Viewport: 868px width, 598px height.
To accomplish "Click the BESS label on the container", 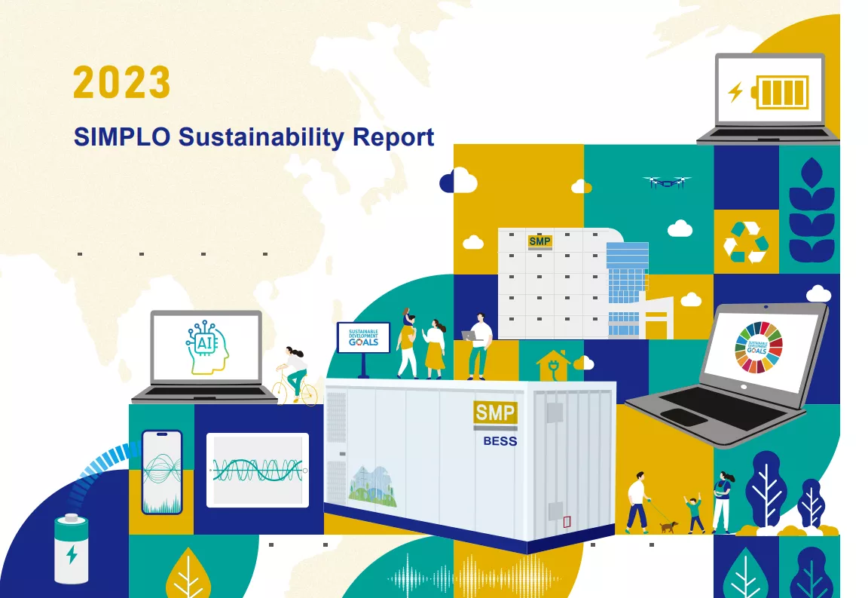I will pos(500,440).
